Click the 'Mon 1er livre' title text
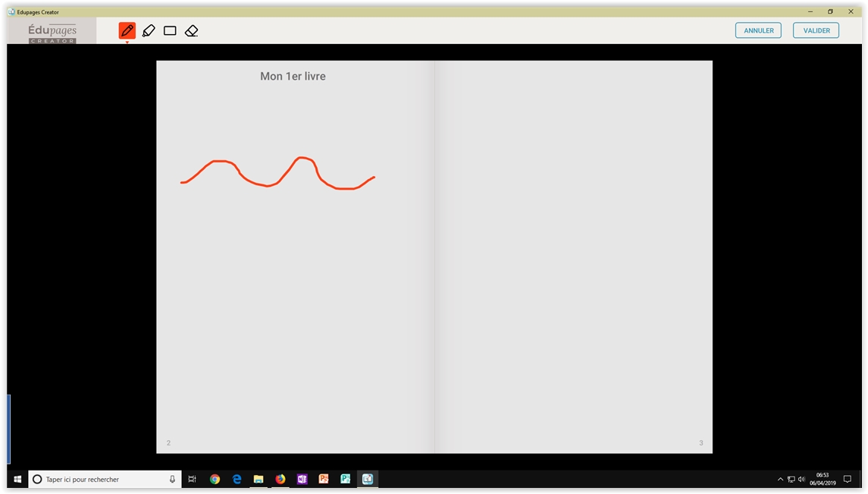The image size is (868, 494). (293, 77)
